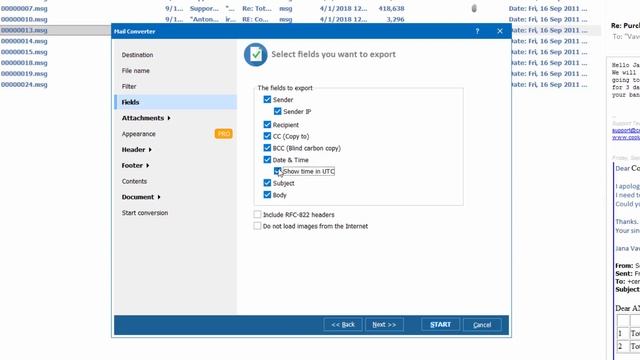640x360 pixels.
Task: Click the 418,638 file size cell
Action: (x=391, y=8)
